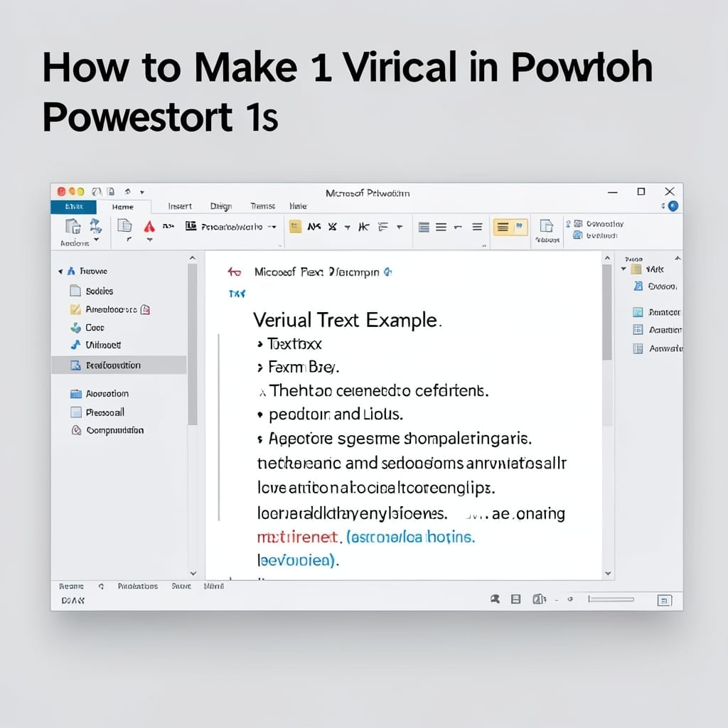Select the highlighted 'Doeilboodtion' tree item
The width and height of the screenshot is (728, 728).
[x=119, y=365]
